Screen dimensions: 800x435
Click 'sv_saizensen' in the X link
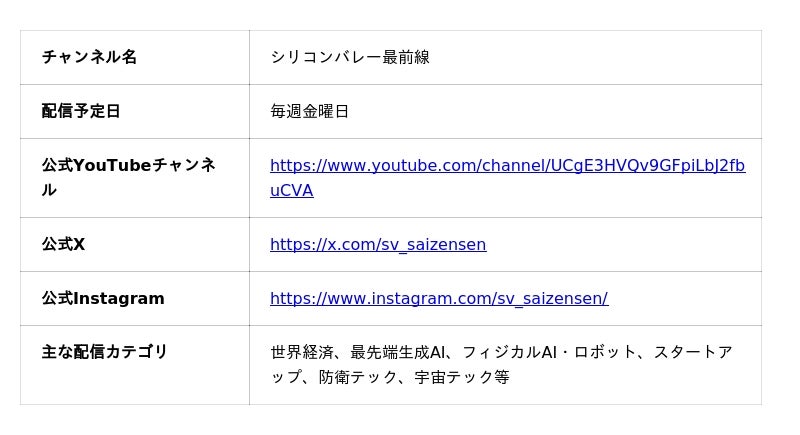click(434, 245)
